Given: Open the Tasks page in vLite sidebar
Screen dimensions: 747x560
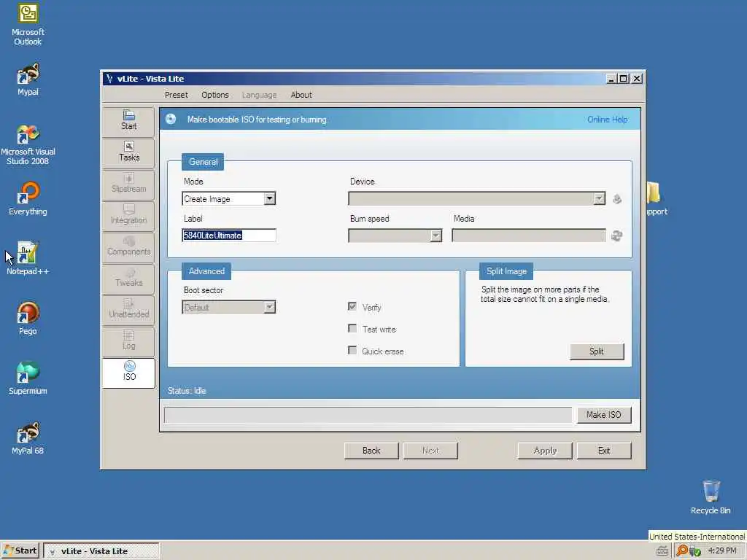Looking at the screenshot, I should (x=128, y=152).
